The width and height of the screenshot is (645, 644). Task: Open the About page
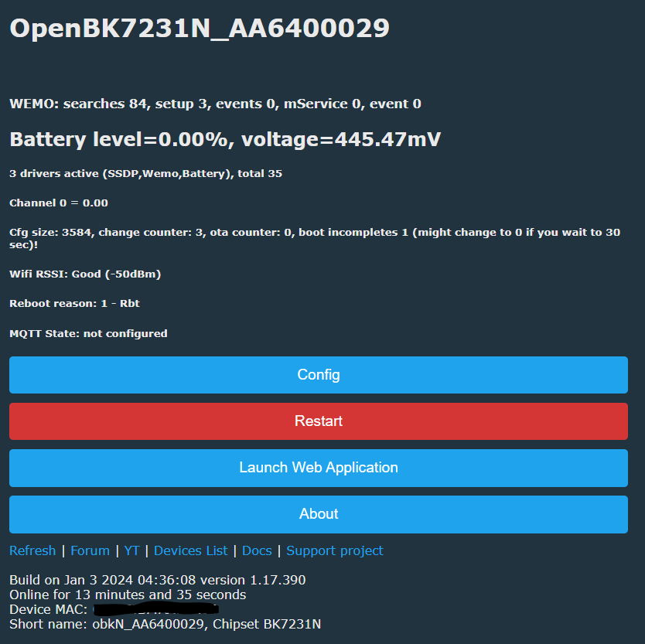(x=319, y=514)
